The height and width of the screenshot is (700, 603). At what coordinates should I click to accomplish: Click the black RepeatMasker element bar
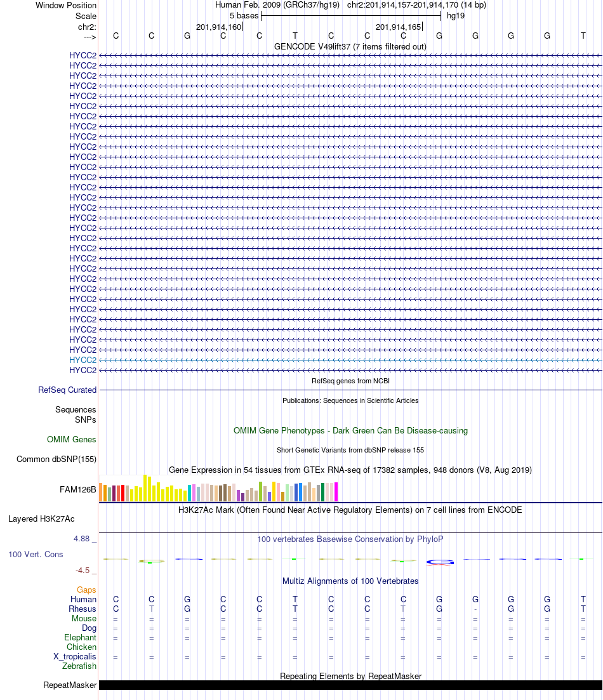(350, 685)
